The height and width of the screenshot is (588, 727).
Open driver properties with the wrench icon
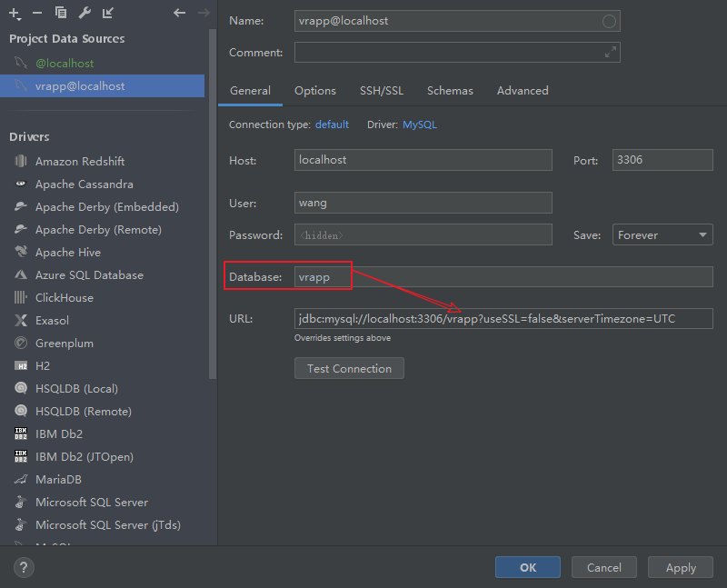(83, 13)
